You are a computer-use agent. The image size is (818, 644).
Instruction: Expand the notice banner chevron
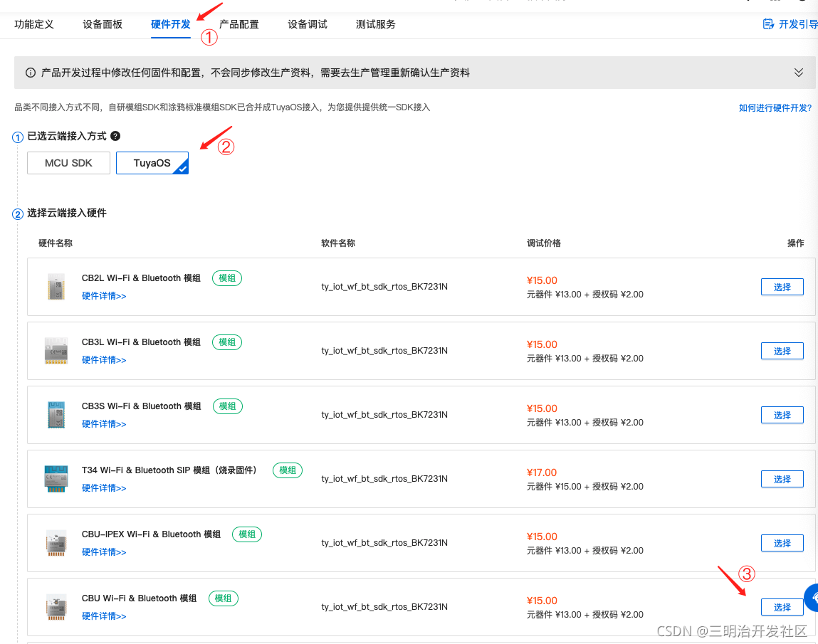click(x=798, y=73)
